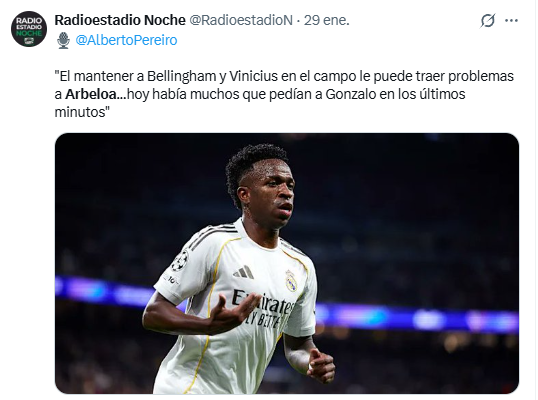Click the last tweet line reading minutos
The width and height of the screenshot is (538, 400).
point(82,112)
